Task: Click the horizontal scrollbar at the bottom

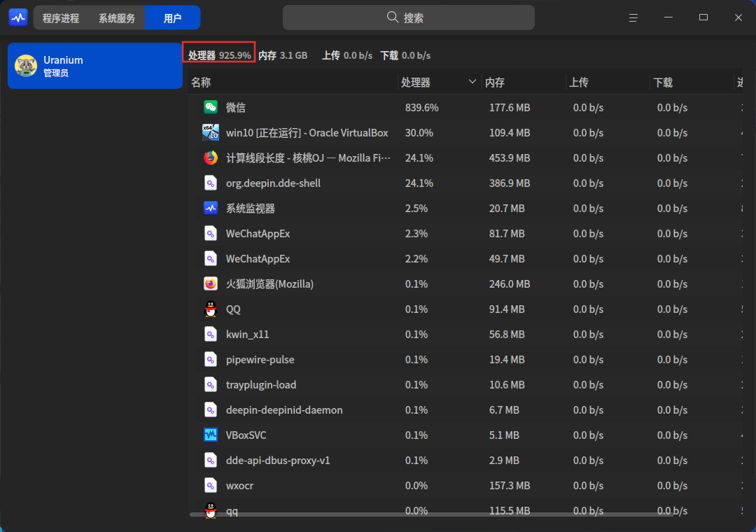Action: click(x=431, y=514)
